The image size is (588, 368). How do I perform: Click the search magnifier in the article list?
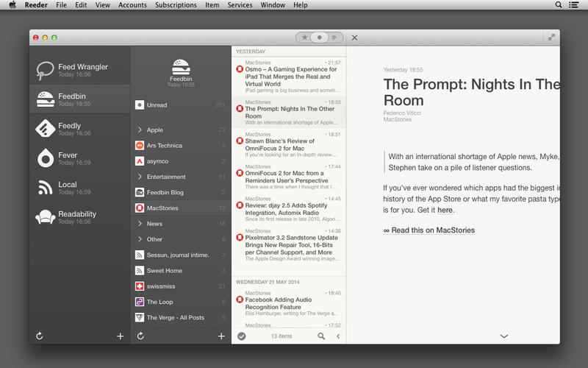point(321,336)
